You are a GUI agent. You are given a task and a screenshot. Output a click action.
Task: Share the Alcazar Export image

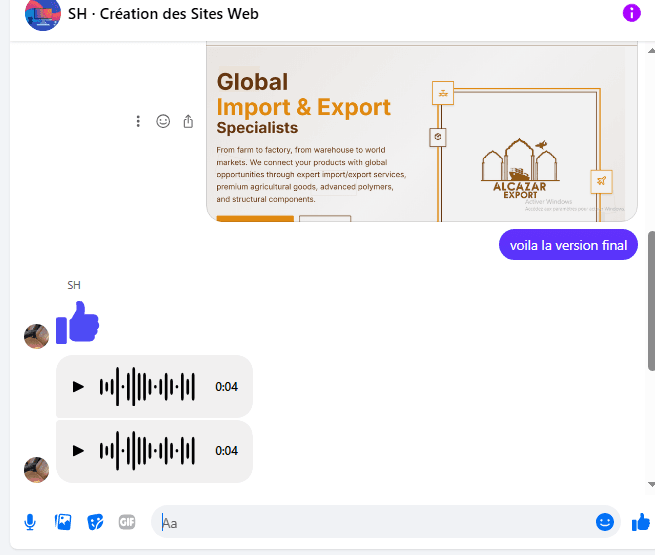[x=188, y=121]
